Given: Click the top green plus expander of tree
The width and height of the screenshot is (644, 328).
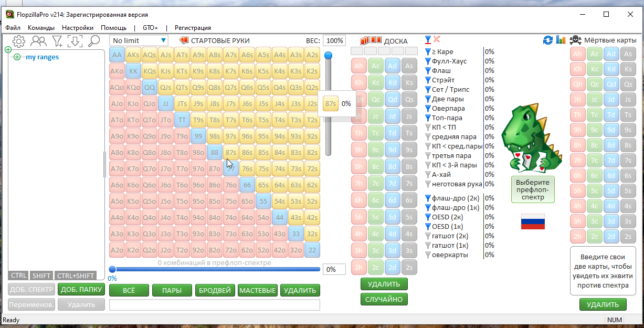Looking at the screenshot, I should 8,50.
